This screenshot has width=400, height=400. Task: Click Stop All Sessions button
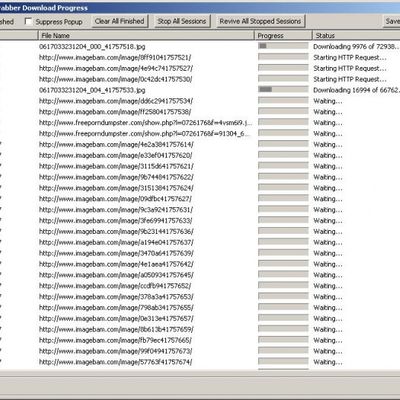coord(182,21)
